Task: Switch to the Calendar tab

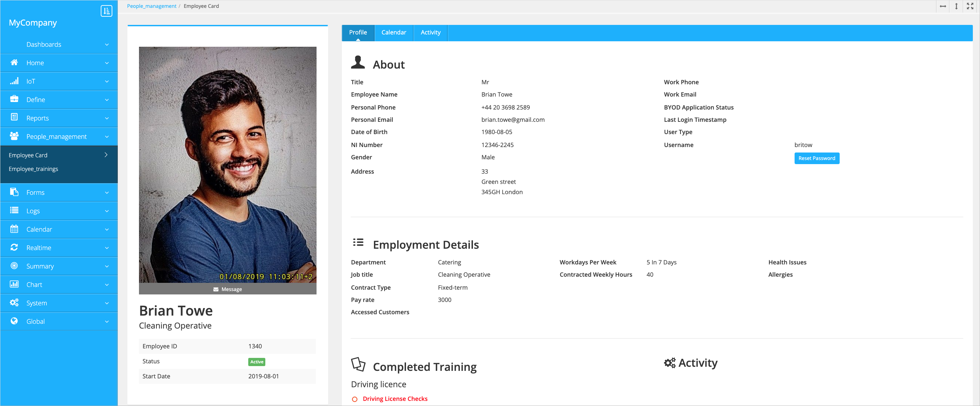Action: pos(393,32)
